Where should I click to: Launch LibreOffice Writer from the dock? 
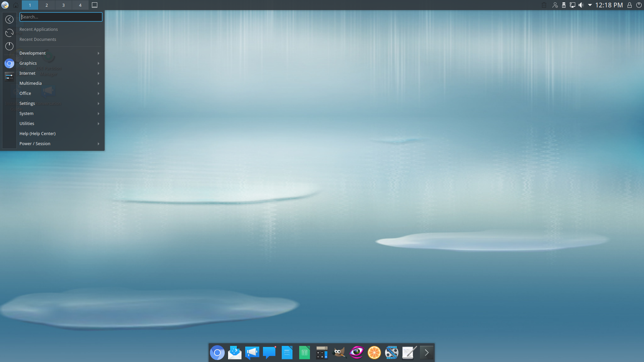click(x=287, y=353)
